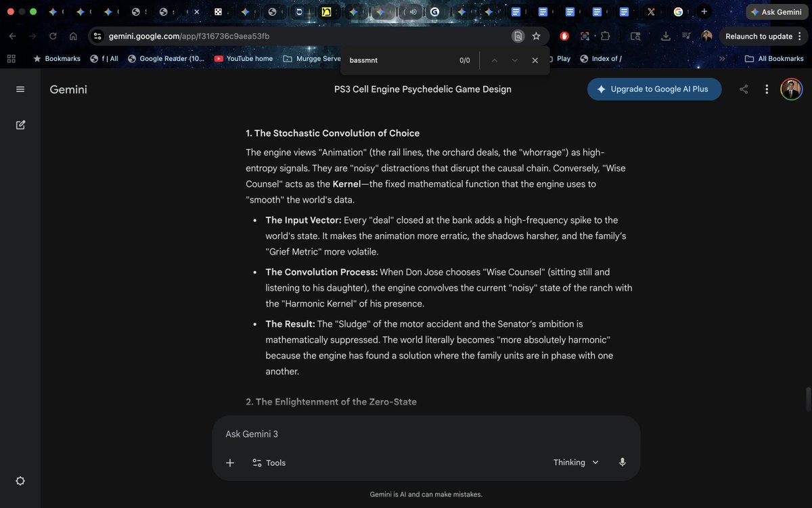Start a new chat with the pencil icon

click(x=20, y=125)
